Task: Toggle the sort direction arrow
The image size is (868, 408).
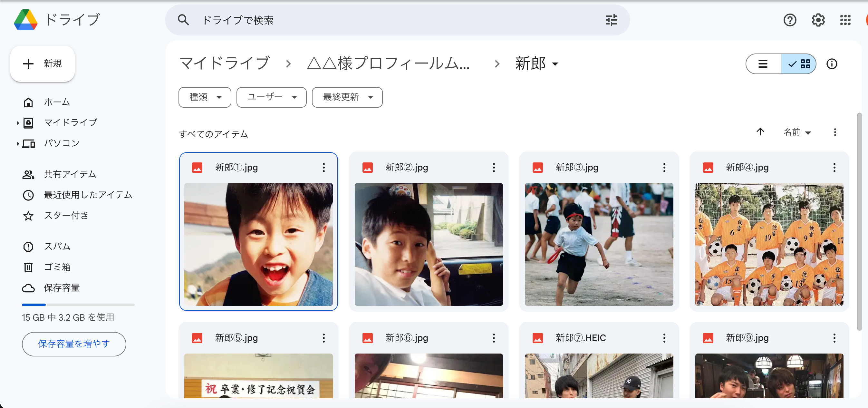Action: pos(760,132)
